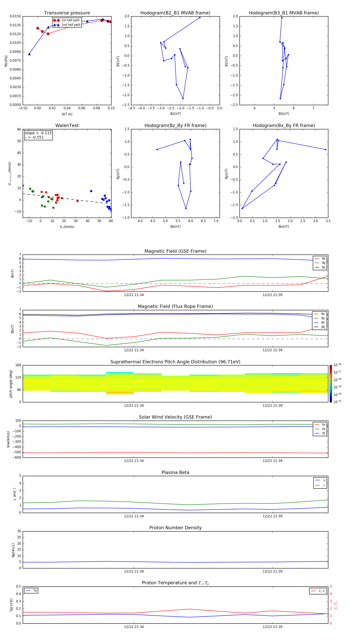The width and height of the screenshot is (351, 644).
Task: Click the Suprathermal Electrons Pitch Angle Distribution title
Action: click(175, 362)
